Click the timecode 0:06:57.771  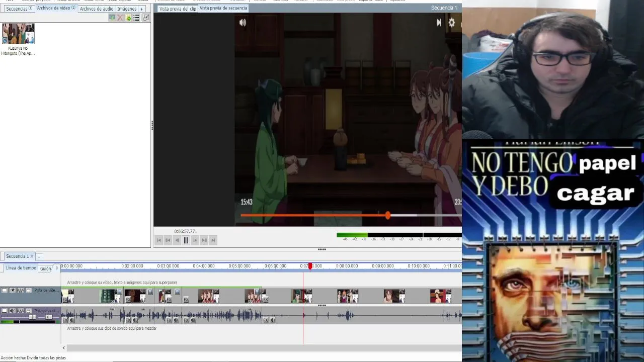(186, 231)
